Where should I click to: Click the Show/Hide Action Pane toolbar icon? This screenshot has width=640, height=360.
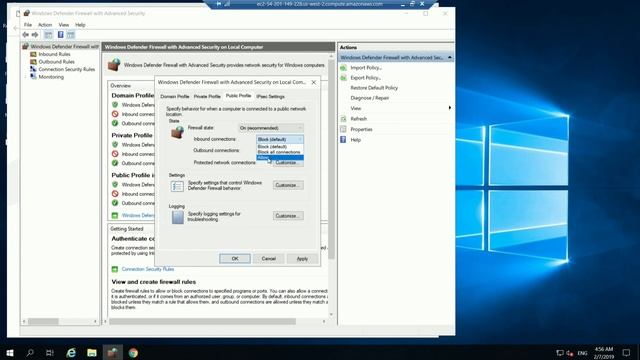pyautogui.click(x=71, y=35)
